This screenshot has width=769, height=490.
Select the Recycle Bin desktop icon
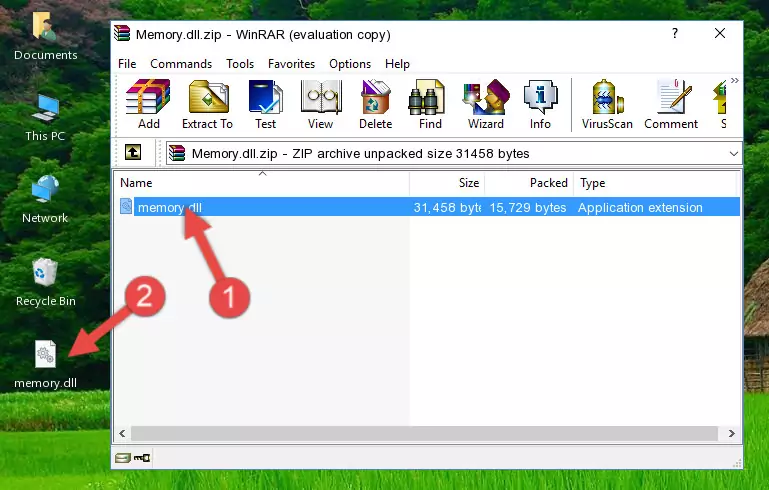click(x=46, y=282)
